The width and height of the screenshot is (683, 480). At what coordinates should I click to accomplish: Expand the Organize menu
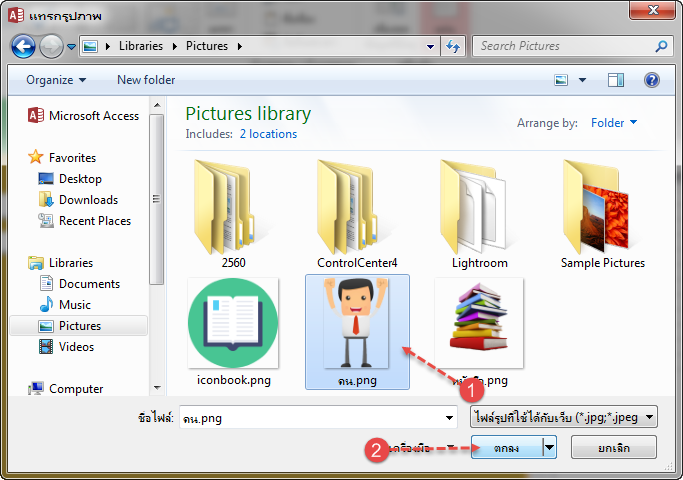[x=56, y=80]
